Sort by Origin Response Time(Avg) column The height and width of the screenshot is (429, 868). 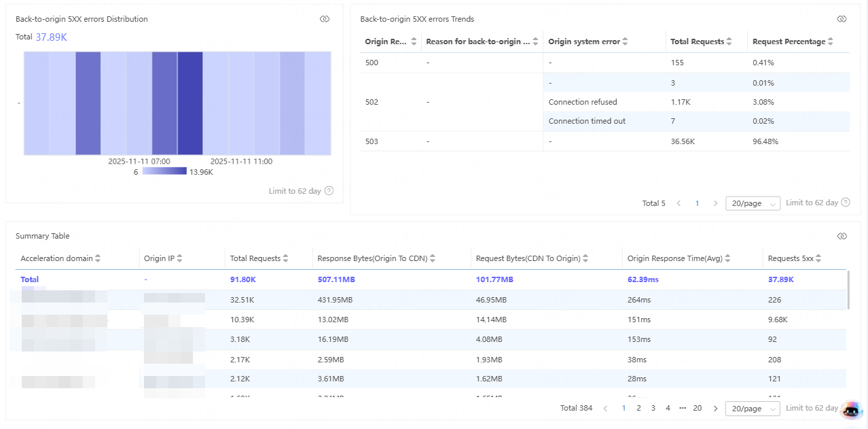729,258
